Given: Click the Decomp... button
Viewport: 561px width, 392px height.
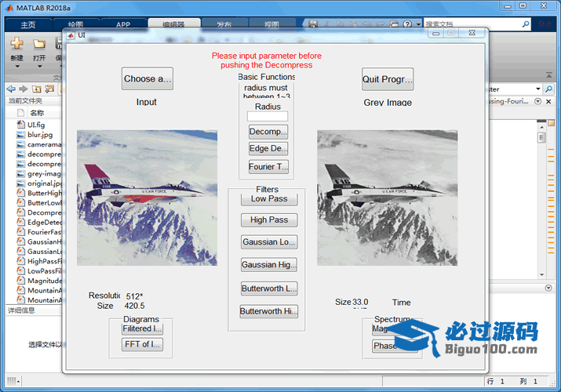Looking at the screenshot, I should (268, 132).
